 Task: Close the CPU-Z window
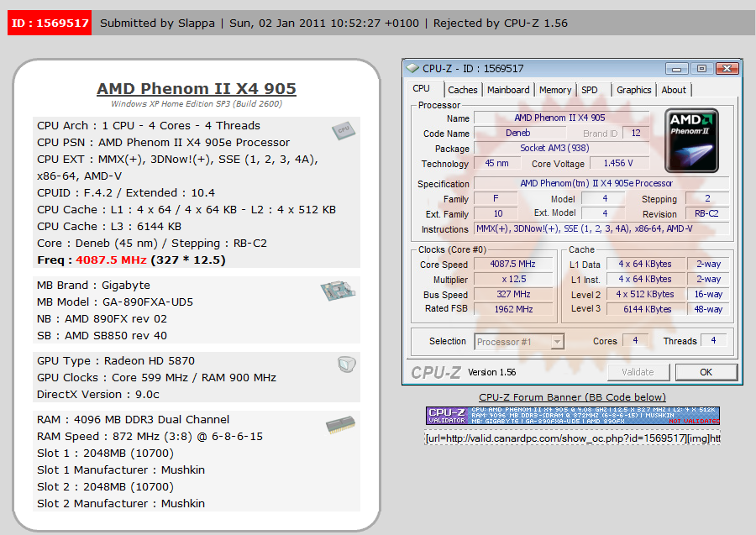click(x=727, y=68)
